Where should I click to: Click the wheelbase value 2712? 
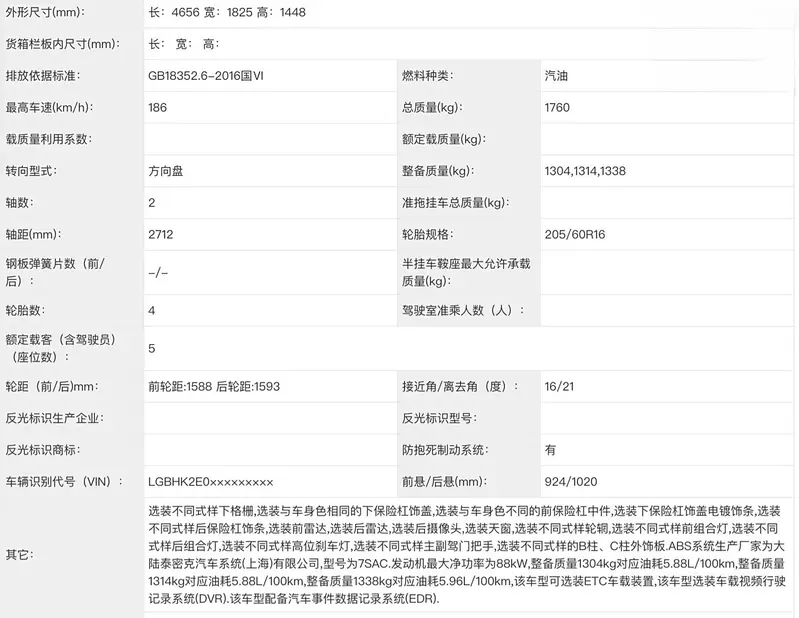click(x=162, y=234)
